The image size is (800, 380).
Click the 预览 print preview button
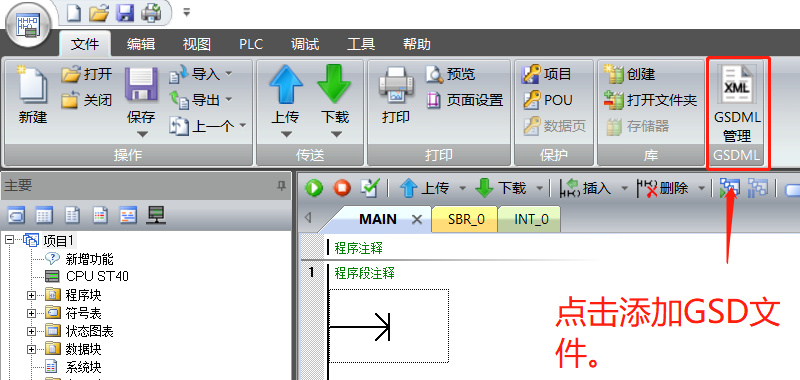pyautogui.click(x=451, y=74)
